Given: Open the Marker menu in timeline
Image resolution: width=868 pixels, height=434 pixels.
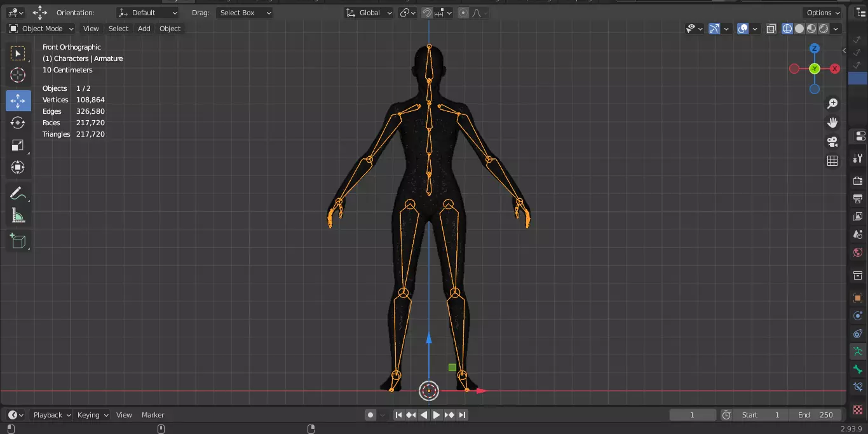Looking at the screenshot, I should pos(153,415).
